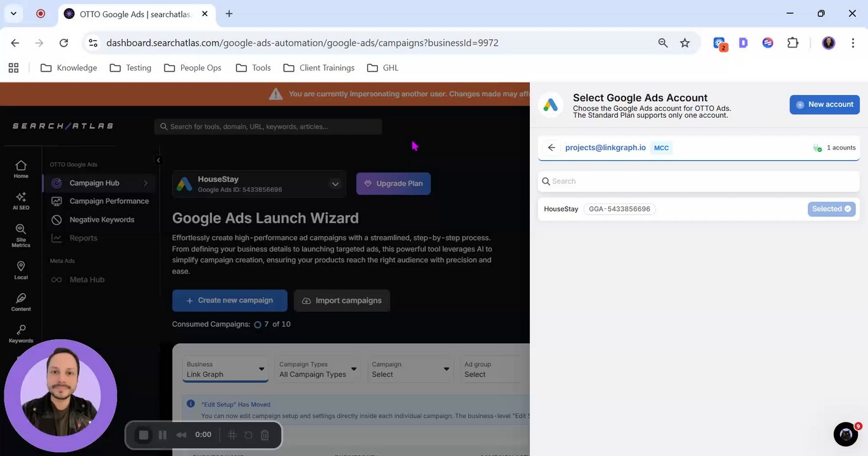Click the Edit Setup info icon

(x=191, y=404)
